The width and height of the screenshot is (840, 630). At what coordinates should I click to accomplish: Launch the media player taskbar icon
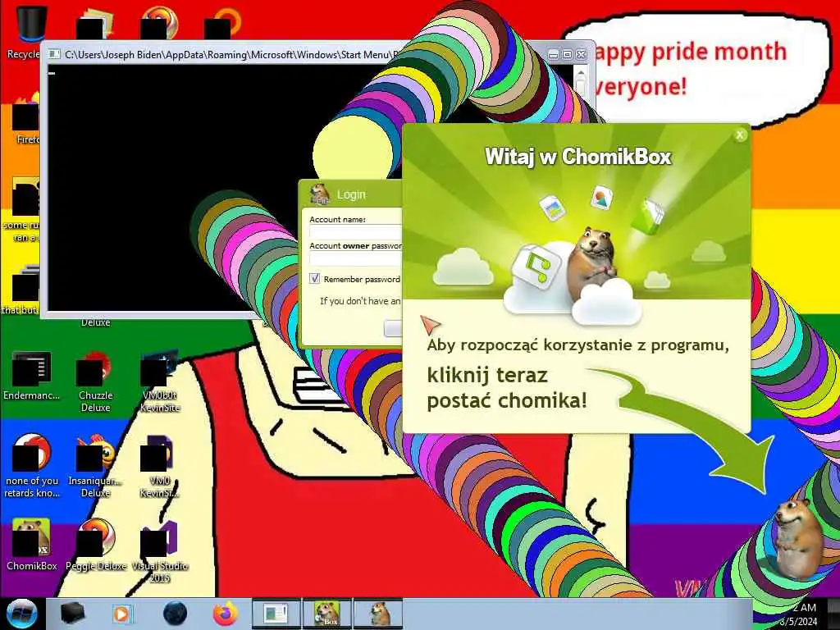coord(122,614)
